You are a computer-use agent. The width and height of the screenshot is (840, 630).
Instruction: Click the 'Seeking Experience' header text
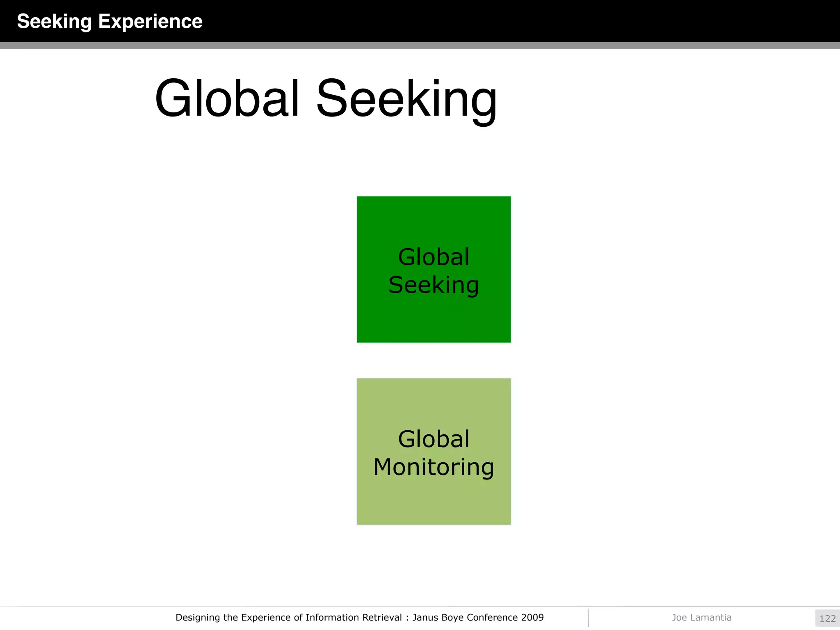110,21
